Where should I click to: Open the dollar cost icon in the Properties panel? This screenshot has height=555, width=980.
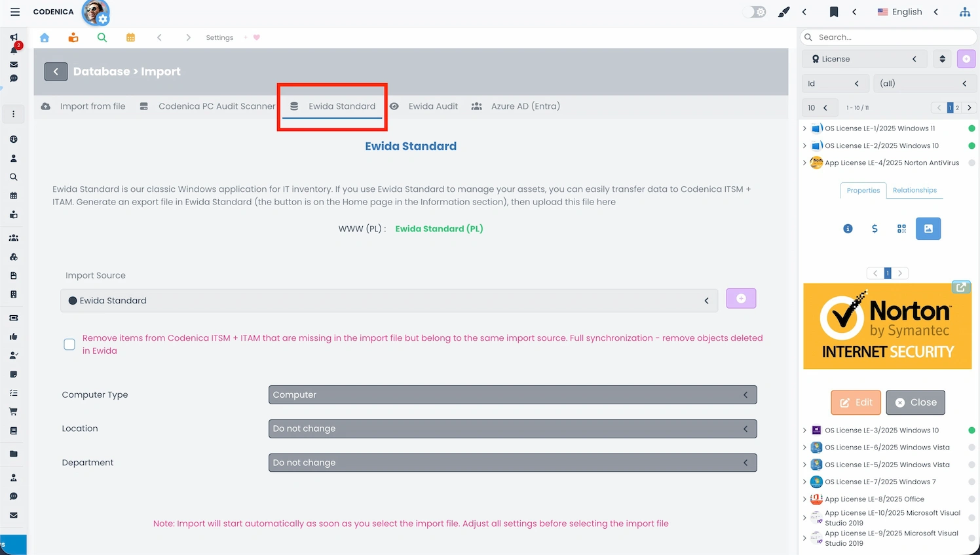click(x=875, y=229)
